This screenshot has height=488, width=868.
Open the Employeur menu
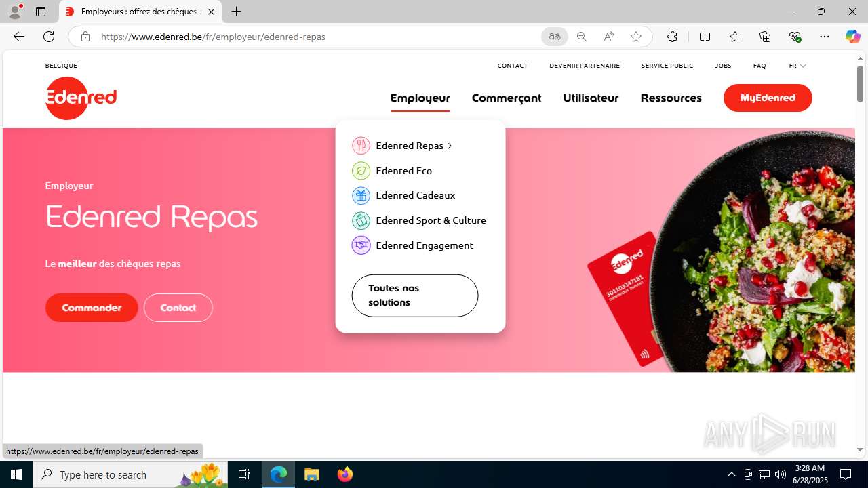point(420,98)
